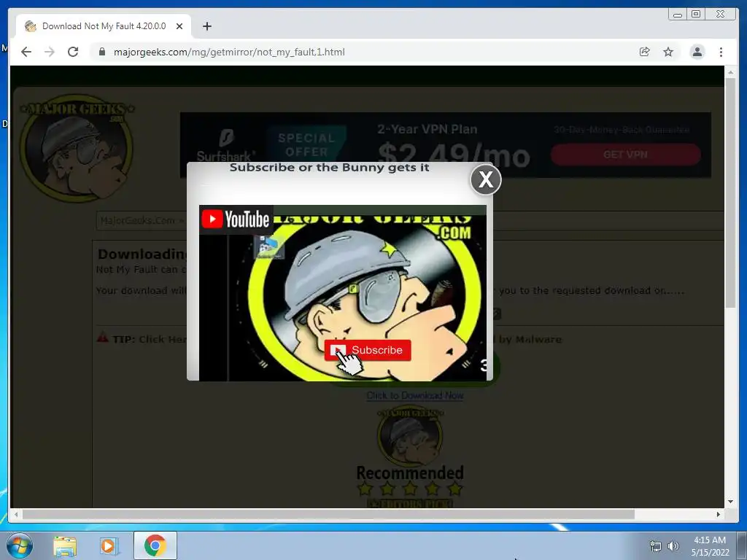Reload the current page
747x560 pixels.
(x=73, y=52)
